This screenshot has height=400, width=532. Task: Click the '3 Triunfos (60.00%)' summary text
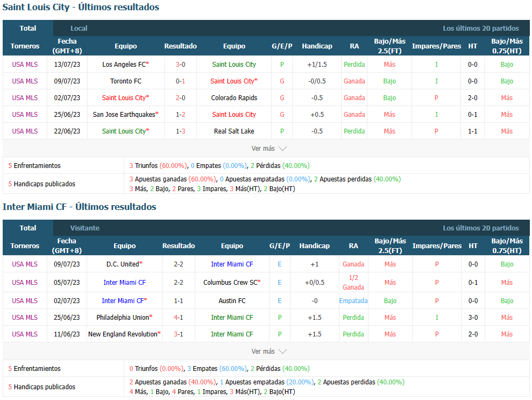click(158, 165)
